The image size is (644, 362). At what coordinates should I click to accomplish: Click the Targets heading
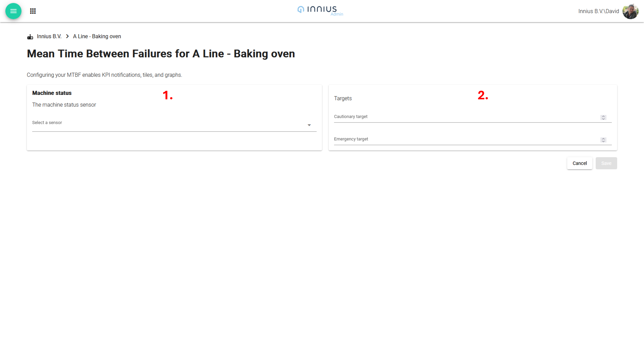point(343,98)
